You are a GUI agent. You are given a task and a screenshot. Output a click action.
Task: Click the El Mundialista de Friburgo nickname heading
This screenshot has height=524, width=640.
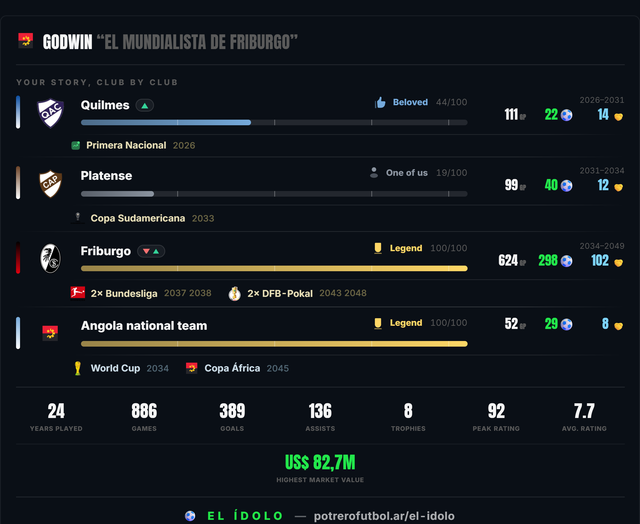(x=197, y=42)
